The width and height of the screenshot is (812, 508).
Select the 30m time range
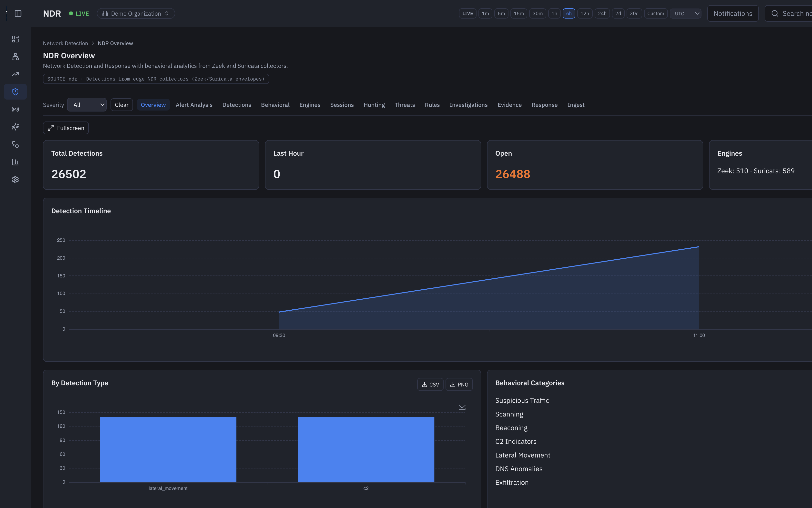(537, 13)
